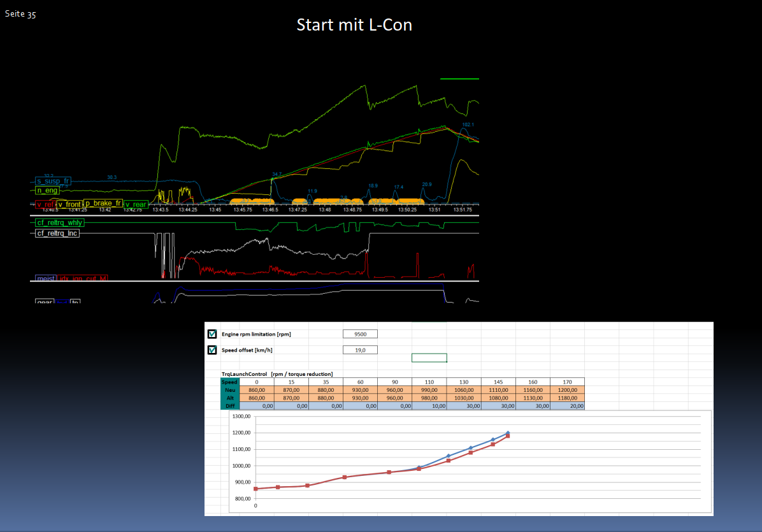Click the Neu value 1200,00 cell

click(567, 389)
